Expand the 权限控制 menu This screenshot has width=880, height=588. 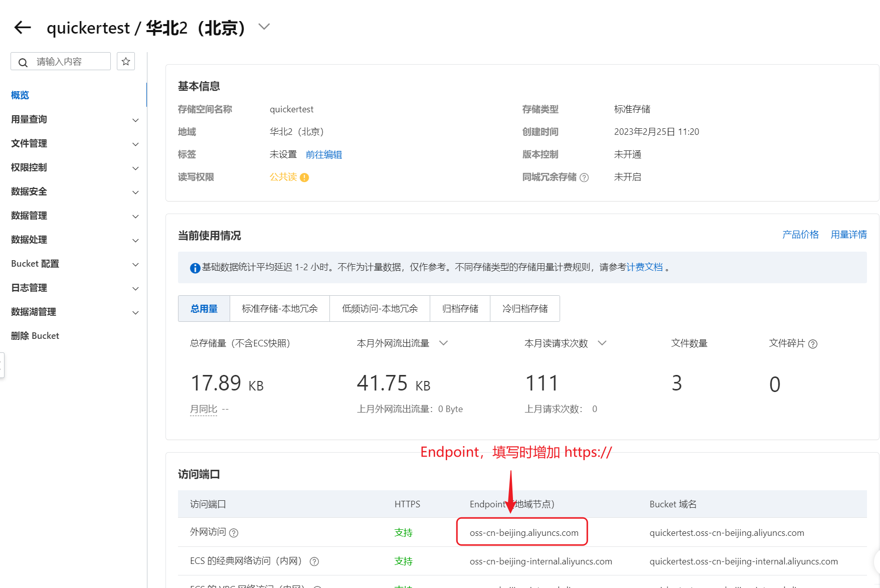[74, 167]
